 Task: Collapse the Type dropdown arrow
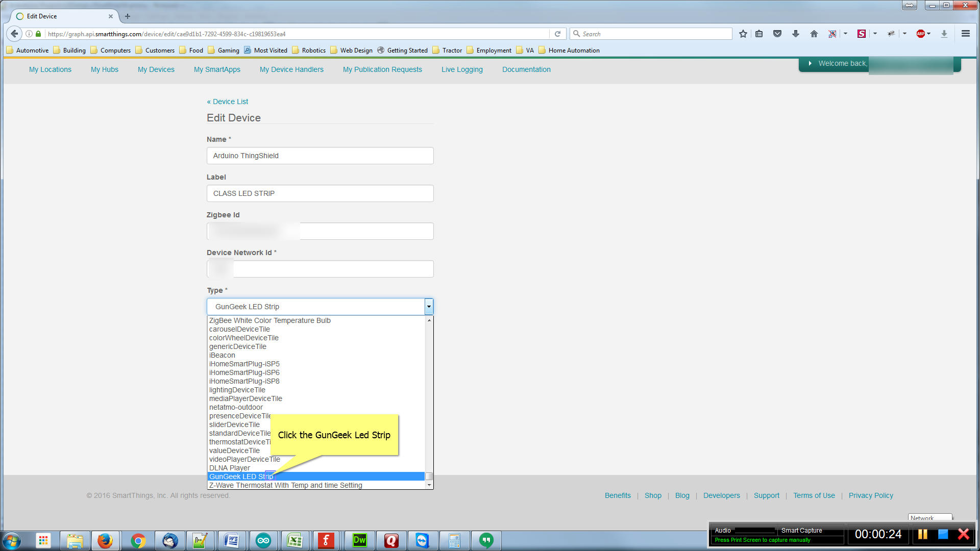pyautogui.click(x=429, y=307)
